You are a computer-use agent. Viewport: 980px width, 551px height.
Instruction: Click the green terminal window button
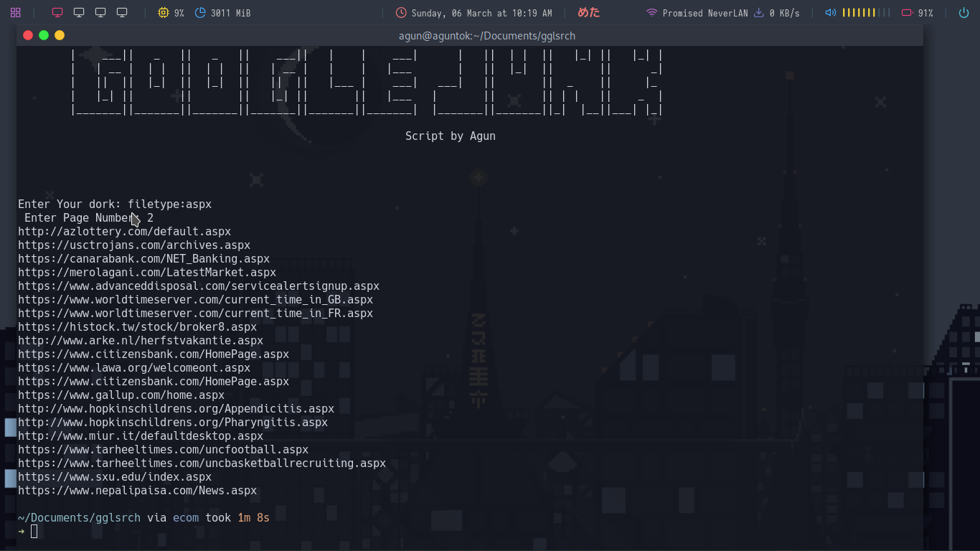click(x=44, y=35)
